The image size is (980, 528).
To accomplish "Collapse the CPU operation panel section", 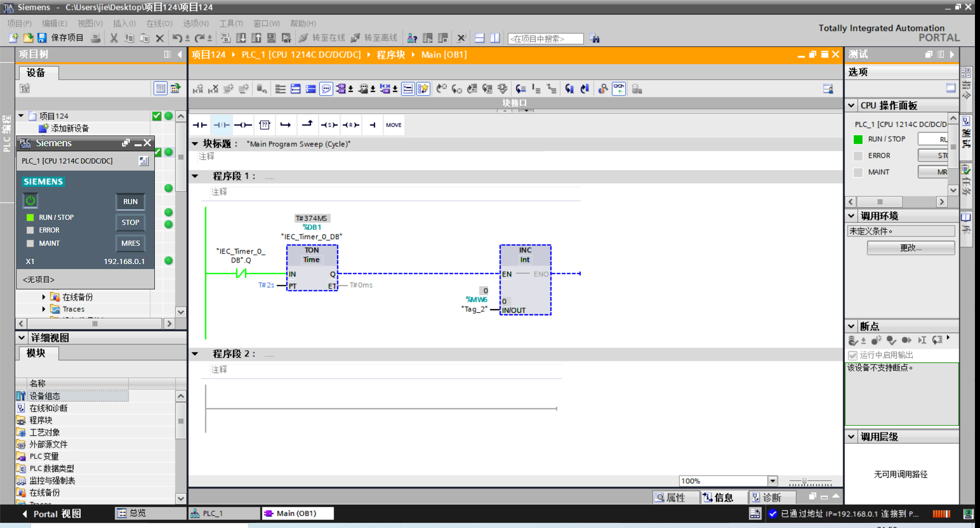I will (852, 106).
